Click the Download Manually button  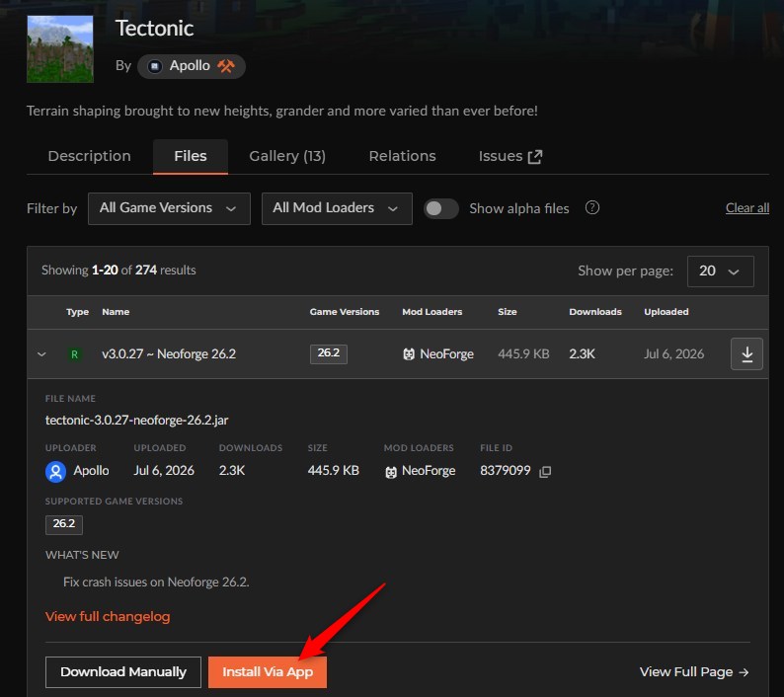[x=123, y=672]
